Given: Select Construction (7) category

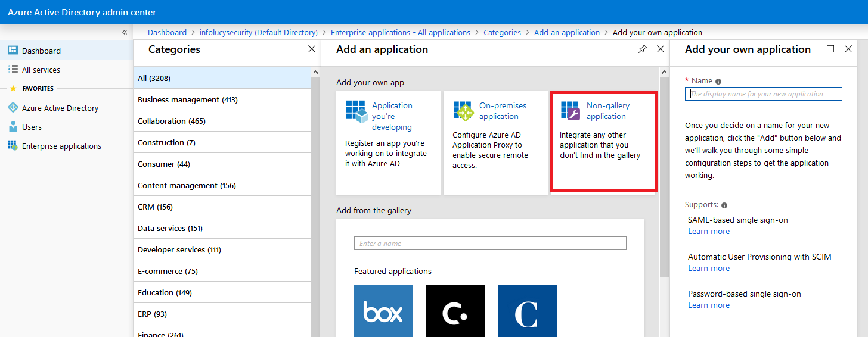Looking at the screenshot, I should point(222,142).
